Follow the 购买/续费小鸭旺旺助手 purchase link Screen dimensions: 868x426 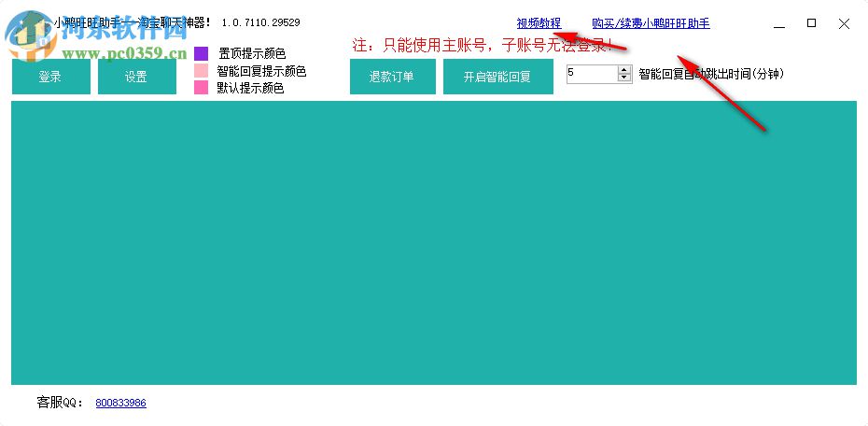pyautogui.click(x=651, y=23)
